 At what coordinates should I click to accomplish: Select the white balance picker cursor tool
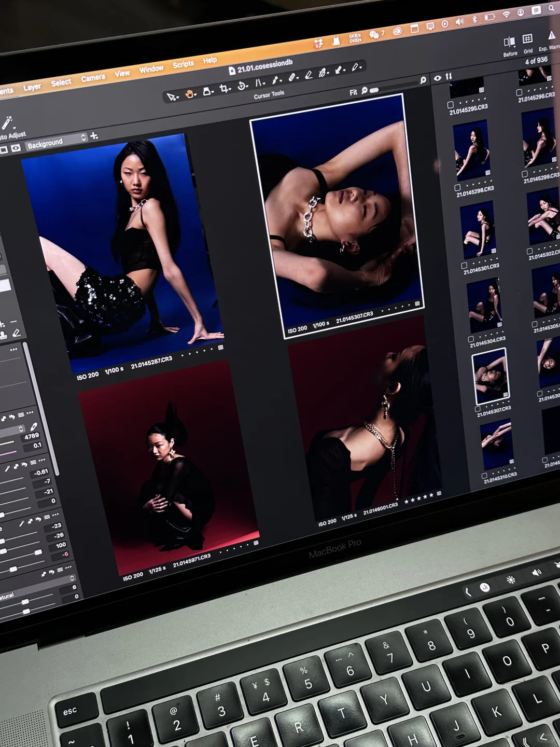point(323,73)
